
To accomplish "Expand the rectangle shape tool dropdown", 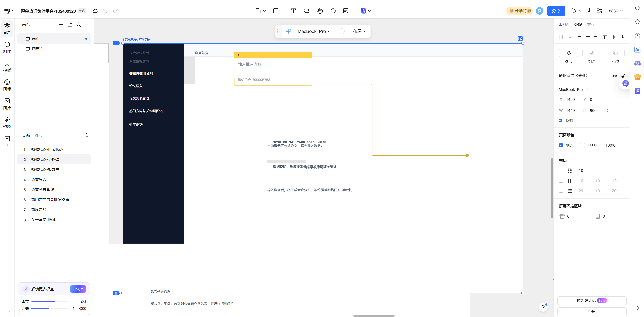I will click(x=282, y=11).
